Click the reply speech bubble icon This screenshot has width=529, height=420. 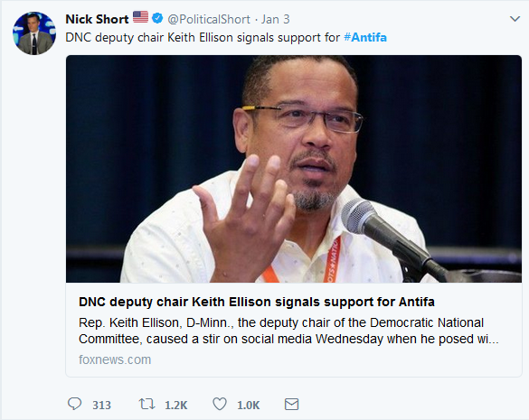coord(74,404)
